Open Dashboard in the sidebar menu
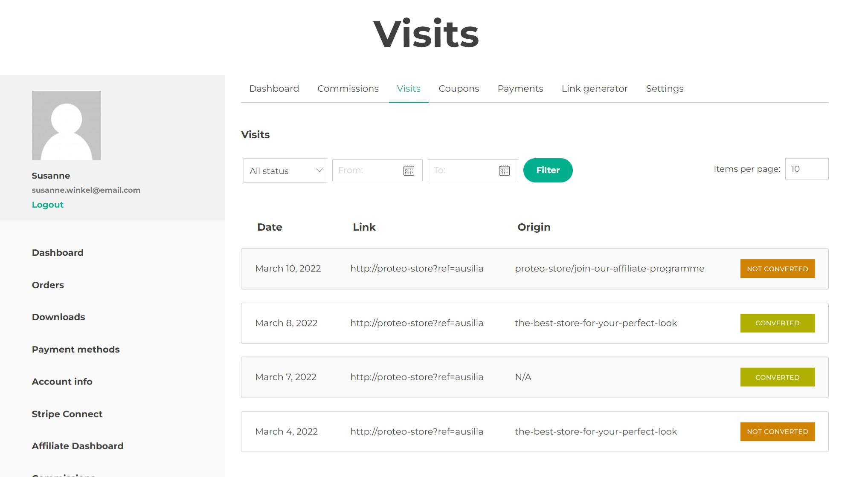This screenshot has width=868, height=477. pos(58,252)
